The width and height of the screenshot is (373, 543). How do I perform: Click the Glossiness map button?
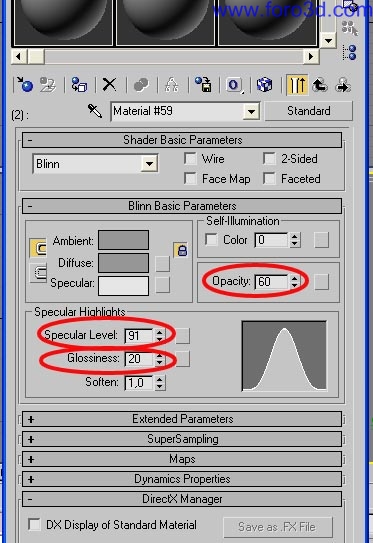tap(183, 358)
